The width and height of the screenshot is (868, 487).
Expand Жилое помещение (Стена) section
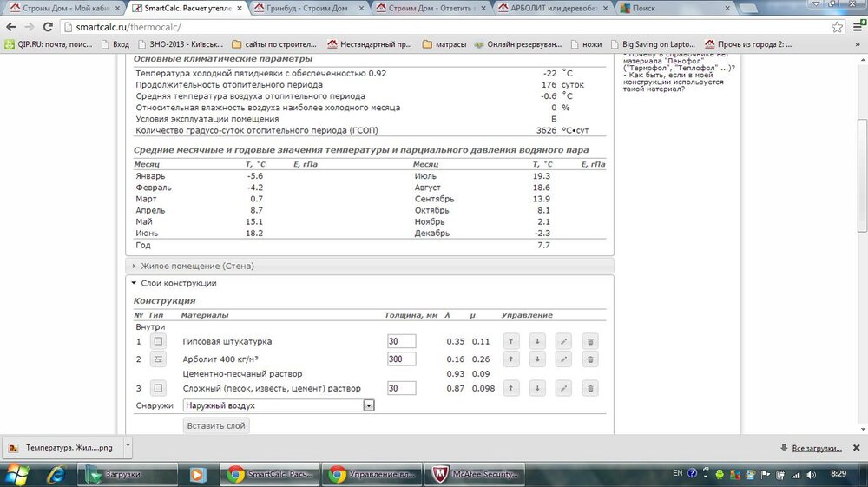pyautogui.click(x=370, y=266)
